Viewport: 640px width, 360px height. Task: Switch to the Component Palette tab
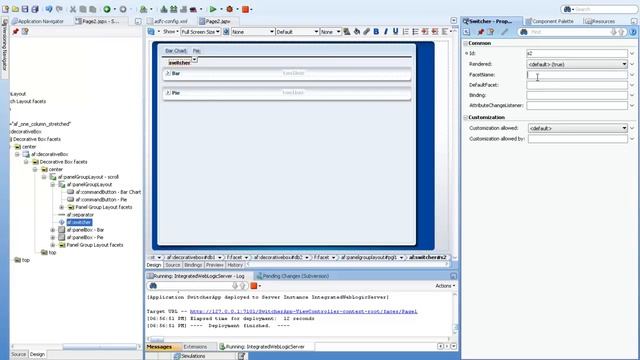(549, 21)
